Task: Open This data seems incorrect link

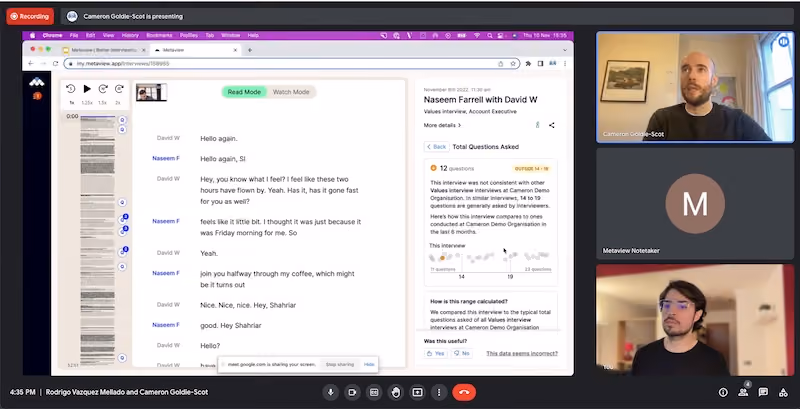Action: pos(522,353)
